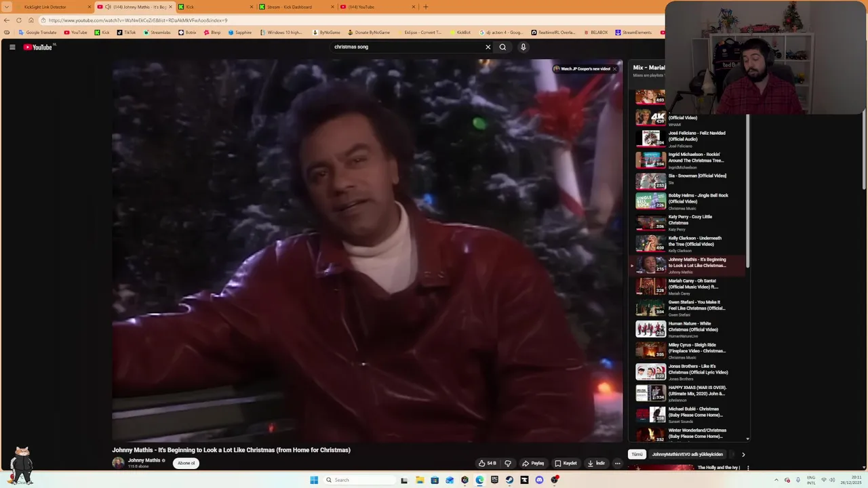
Task: Open Johnny Mathis channel avatar
Action: pos(118,463)
